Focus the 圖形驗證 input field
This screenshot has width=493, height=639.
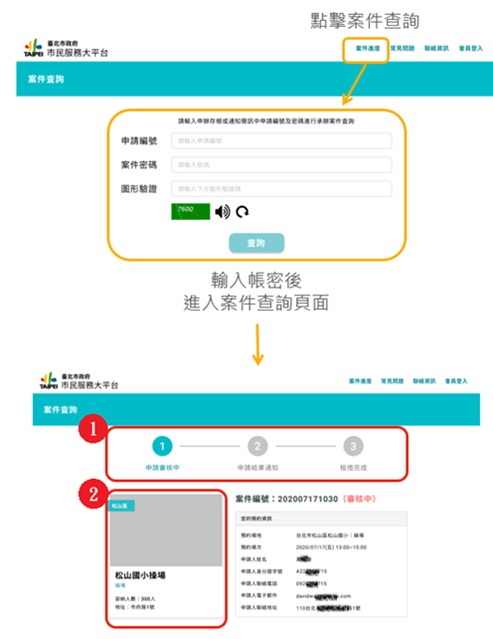(x=282, y=189)
